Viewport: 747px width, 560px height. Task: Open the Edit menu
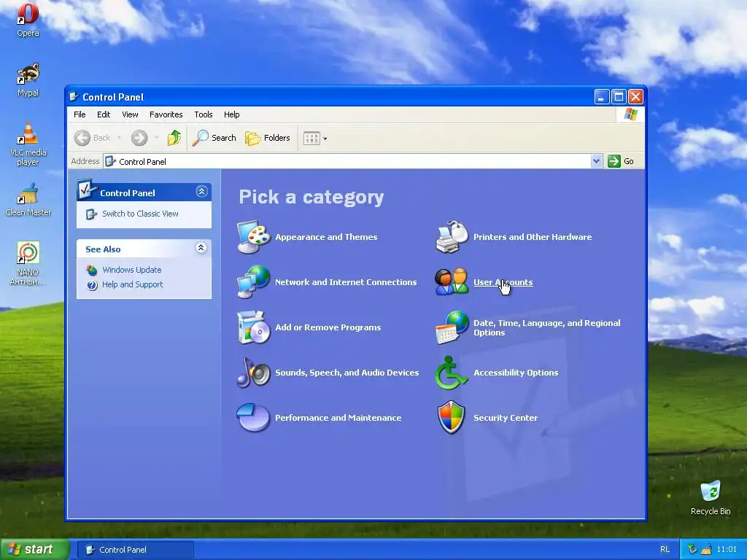pyautogui.click(x=104, y=114)
